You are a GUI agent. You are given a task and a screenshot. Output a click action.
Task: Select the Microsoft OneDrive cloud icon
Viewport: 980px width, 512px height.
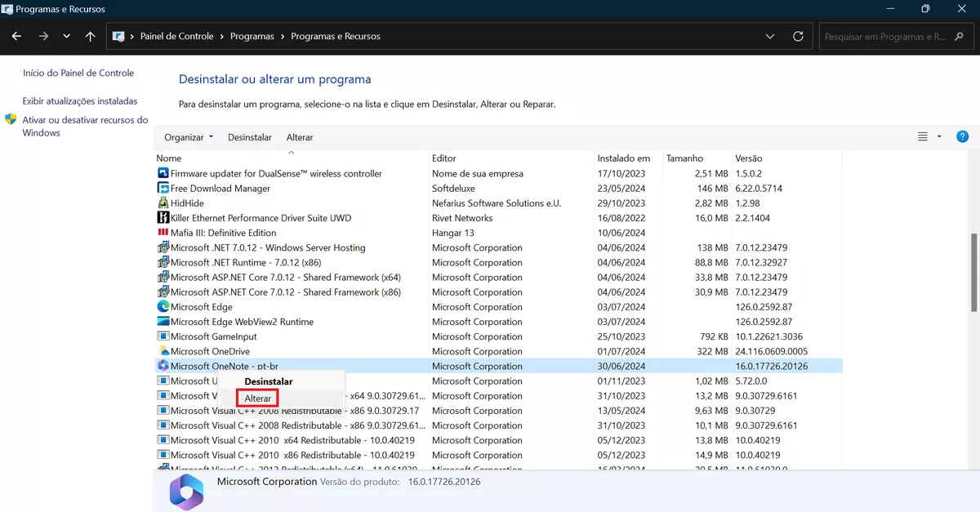(163, 351)
